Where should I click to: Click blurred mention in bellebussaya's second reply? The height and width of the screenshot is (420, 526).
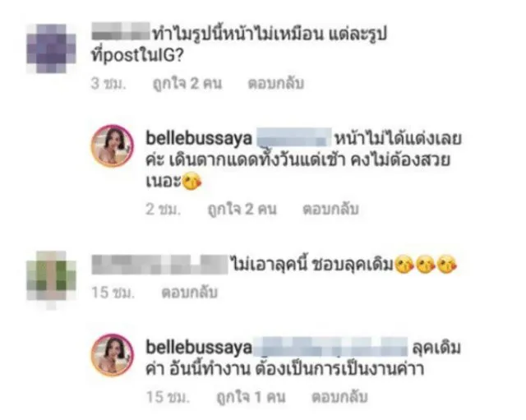(x=330, y=347)
